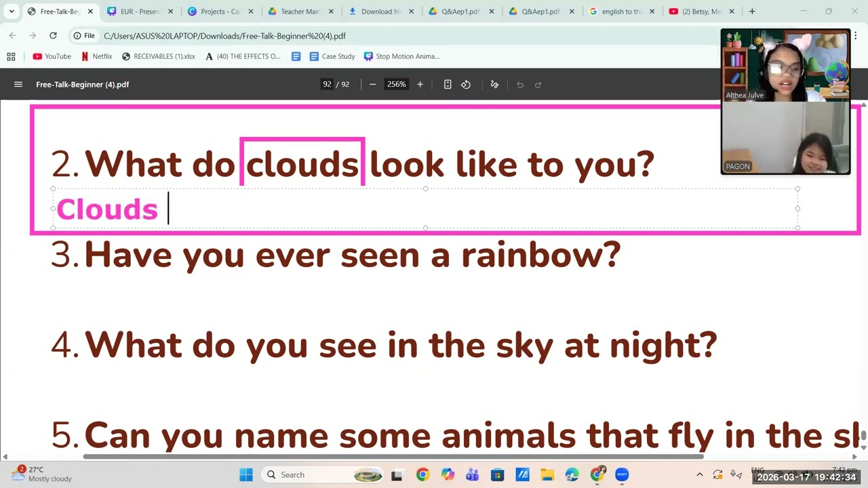Switch to the Betsy YouTube tab

pos(701,12)
